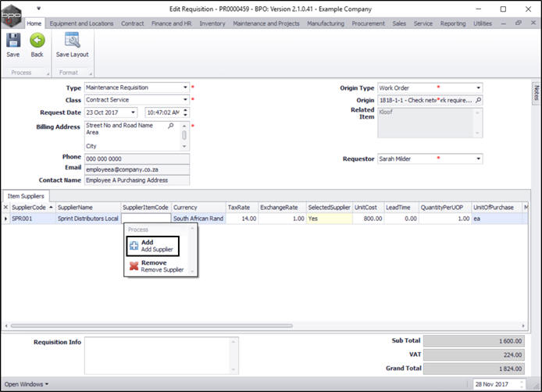Open the Inventory ribbon tab
542x392 pixels.
click(x=212, y=23)
